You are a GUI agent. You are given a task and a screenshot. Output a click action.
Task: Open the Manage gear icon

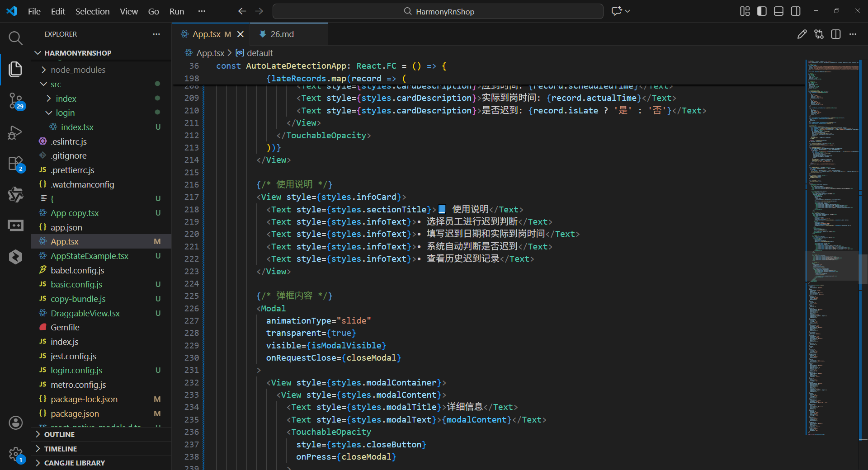point(15,454)
